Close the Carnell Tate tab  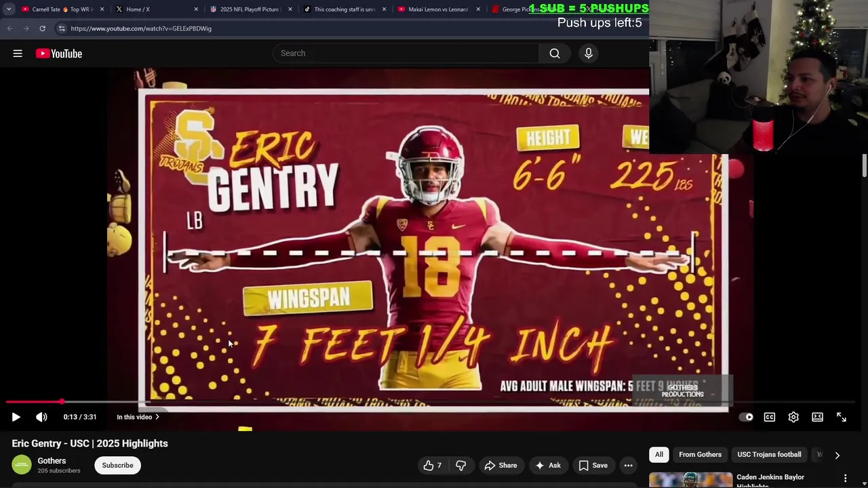[102, 9]
